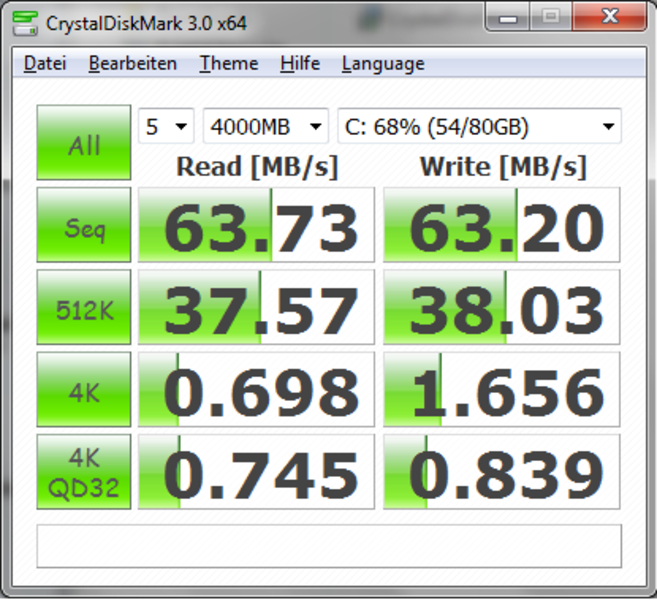Start the 4K QD32 benchmark
The width and height of the screenshot is (657, 600).
point(84,472)
